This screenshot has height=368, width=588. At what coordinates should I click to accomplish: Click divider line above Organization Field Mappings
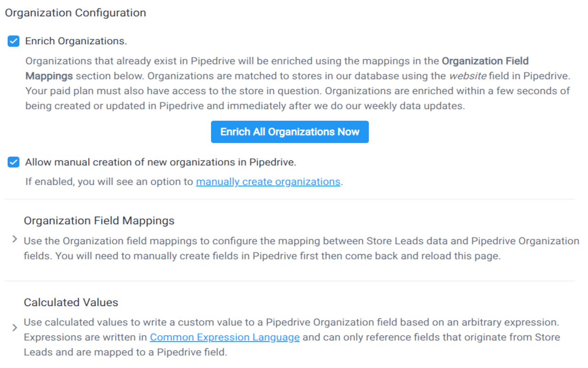(x=289, y=199)
